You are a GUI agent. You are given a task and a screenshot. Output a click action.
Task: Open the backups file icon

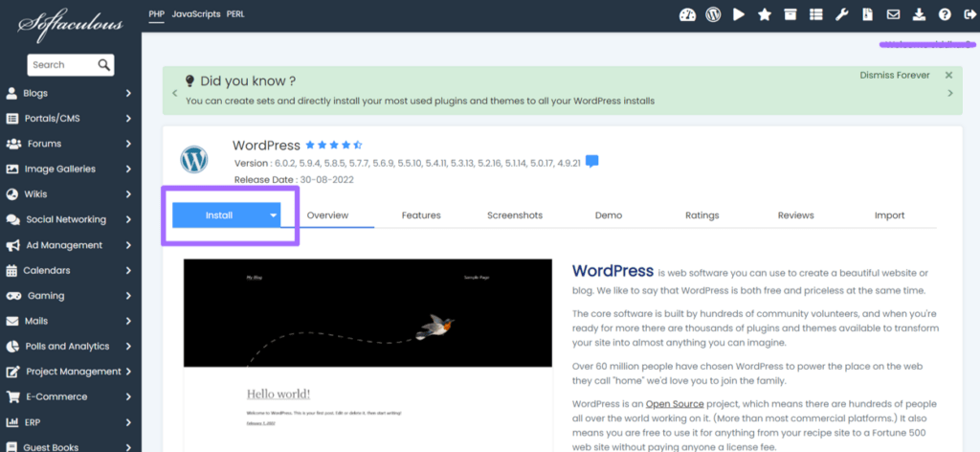pos(867,15)
